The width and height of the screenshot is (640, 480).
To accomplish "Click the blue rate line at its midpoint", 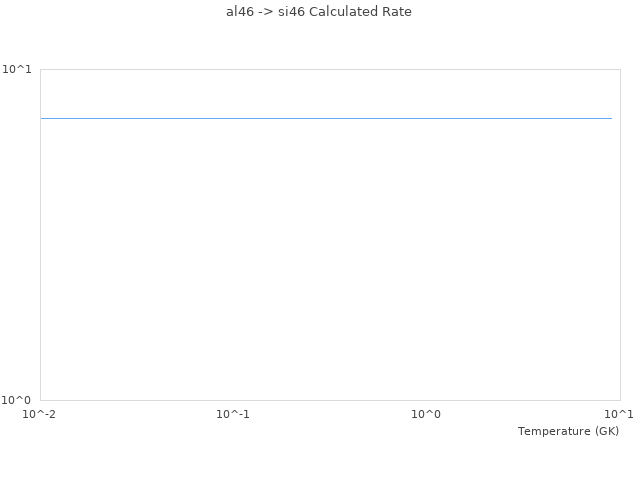I will coord(326,118).
